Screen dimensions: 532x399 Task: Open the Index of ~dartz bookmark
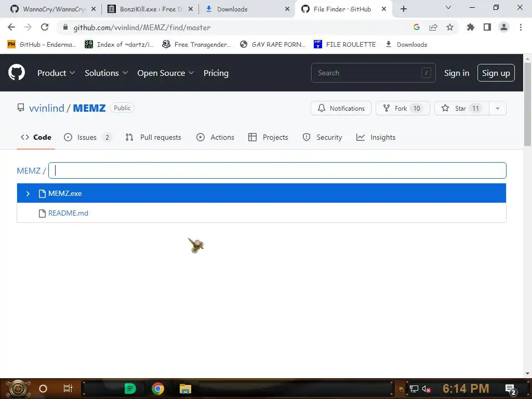pyautogui.click(x=119, y=45)
